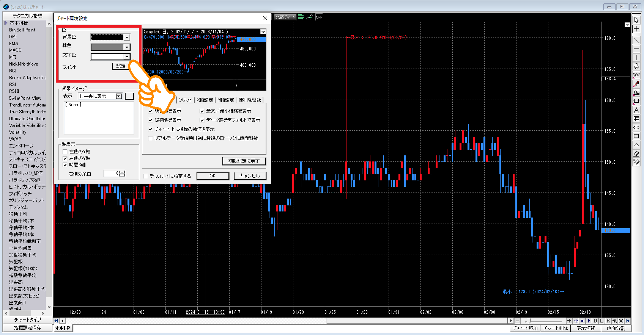Screen dimensions: 644x335
Task: Click the blue four-way move icon
Action: 576,321
